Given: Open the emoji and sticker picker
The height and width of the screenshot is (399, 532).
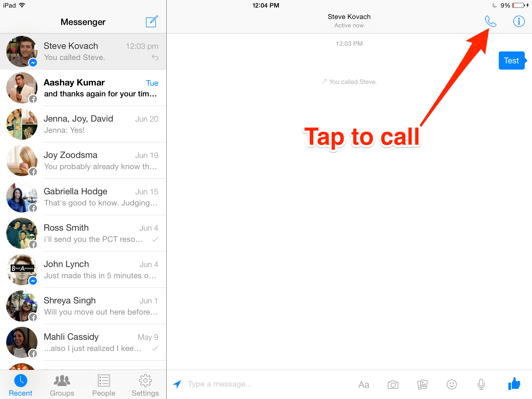Looking at the screenshot, I should tap(451, 384).
